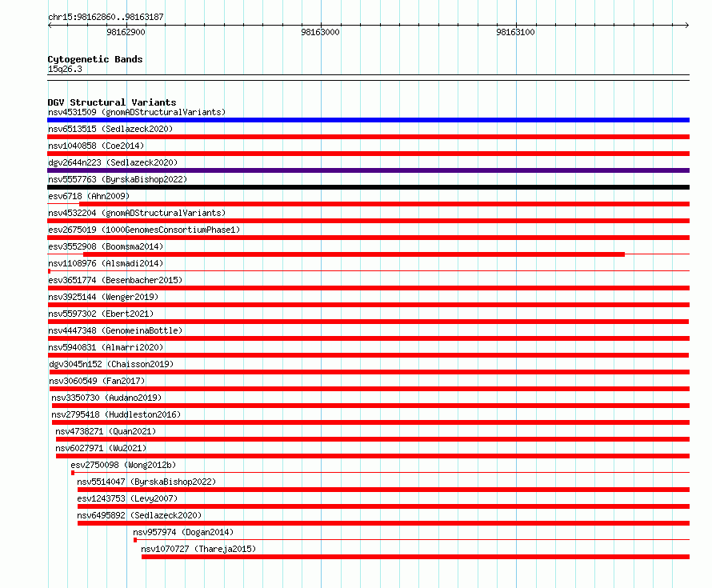
Task: Click the DGV Structural Variants track title
Action: (112, 102)
